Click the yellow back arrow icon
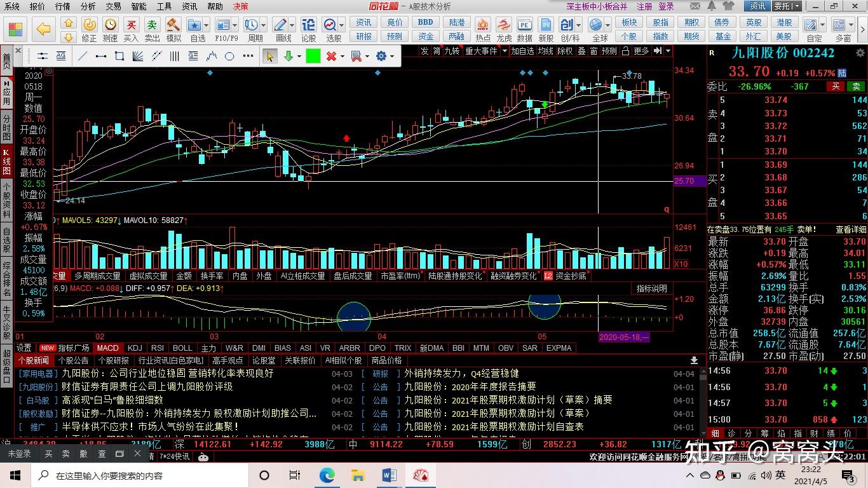868x488 pixels. (43, 29)
